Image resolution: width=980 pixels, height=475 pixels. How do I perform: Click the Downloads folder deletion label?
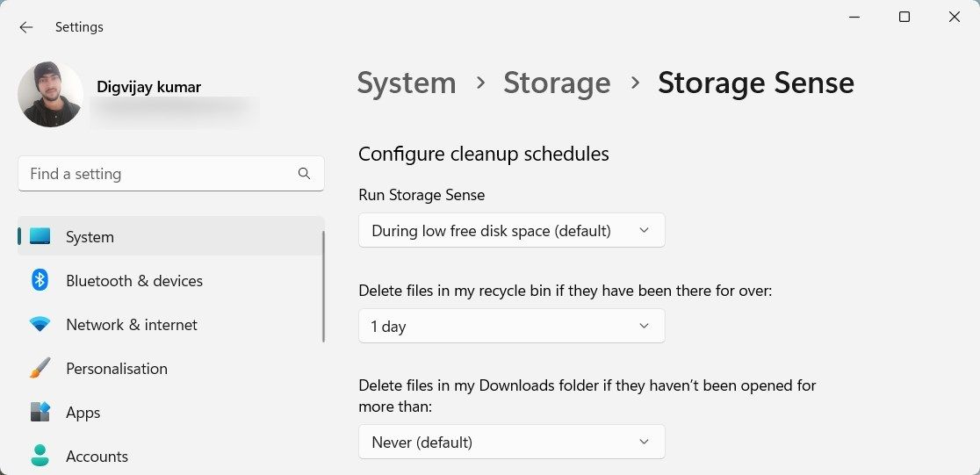point(587,396)
